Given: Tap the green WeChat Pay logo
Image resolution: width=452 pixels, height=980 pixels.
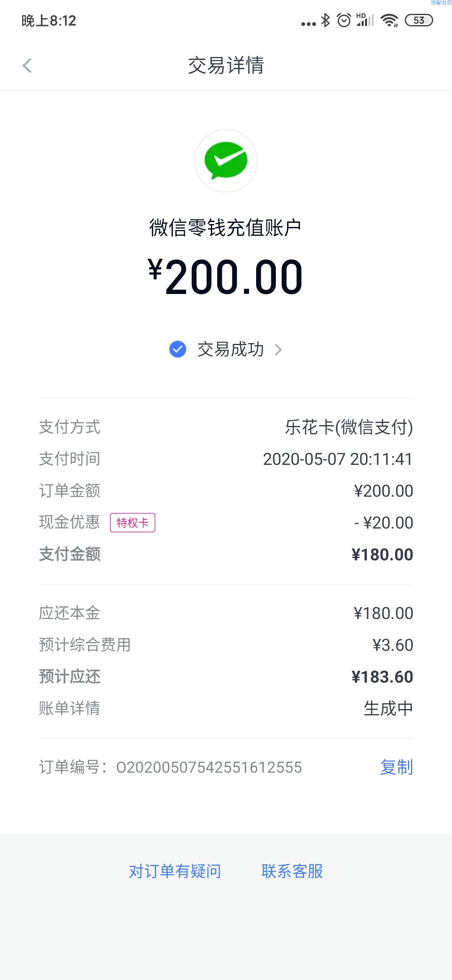Looking at the screenshot, I should click(226, 161).
